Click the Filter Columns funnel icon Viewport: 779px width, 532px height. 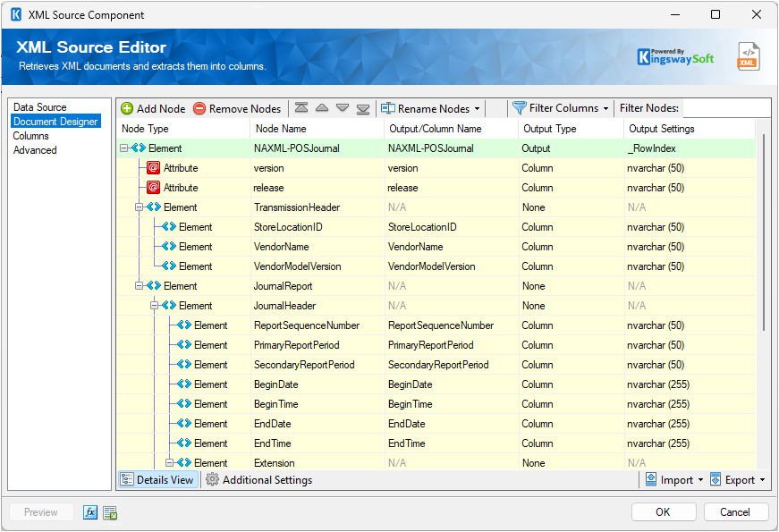pos(519,108)
